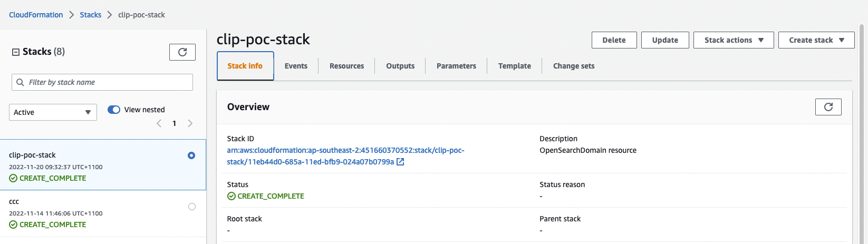Click search icon in stack filter
This screenshot has height=244, width=868.
coord(20,82)
